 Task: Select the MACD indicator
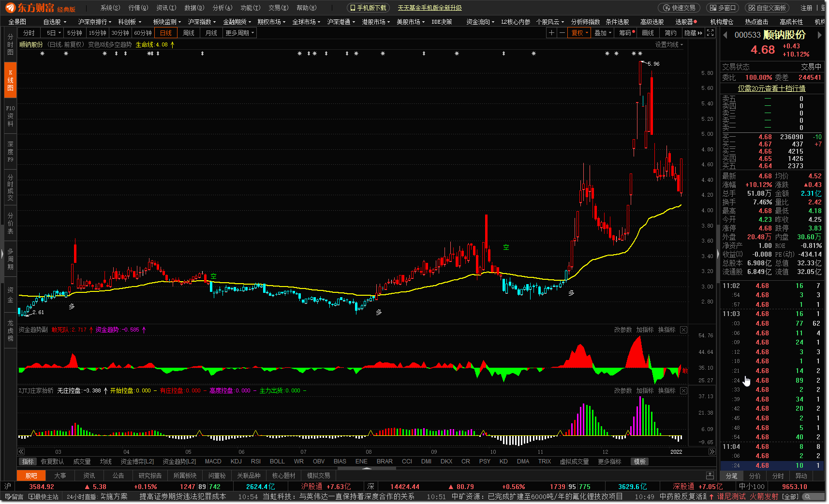click(213, 461)
